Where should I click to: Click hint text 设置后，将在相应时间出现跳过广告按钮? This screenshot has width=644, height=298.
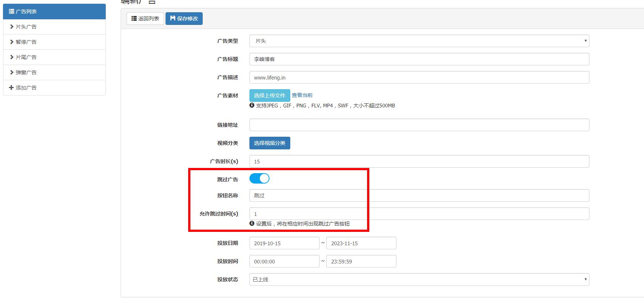tap(303, 224)
